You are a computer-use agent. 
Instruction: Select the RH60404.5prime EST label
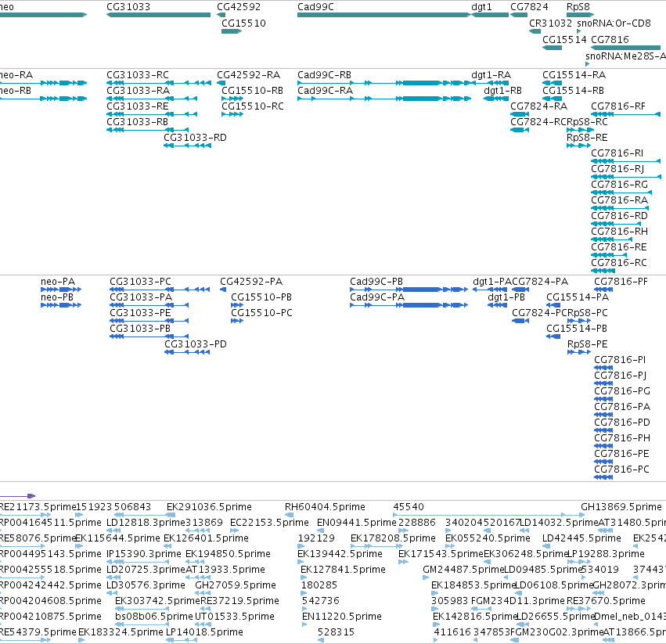[x=325, y=507]
